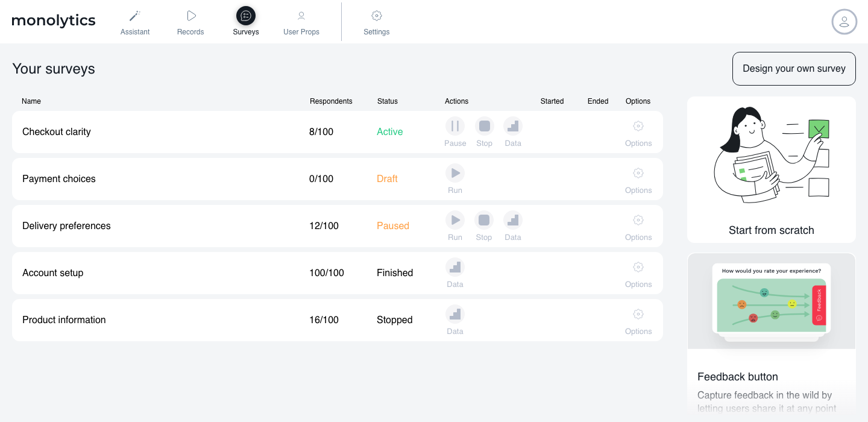Select the Surveys nav icon
Screen dimensions: 868x422
pyautogui.click(x=246, y=16)
